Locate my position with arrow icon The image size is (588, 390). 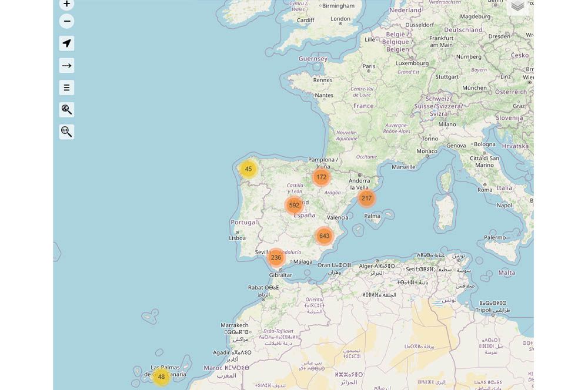(x=67, y=43)
